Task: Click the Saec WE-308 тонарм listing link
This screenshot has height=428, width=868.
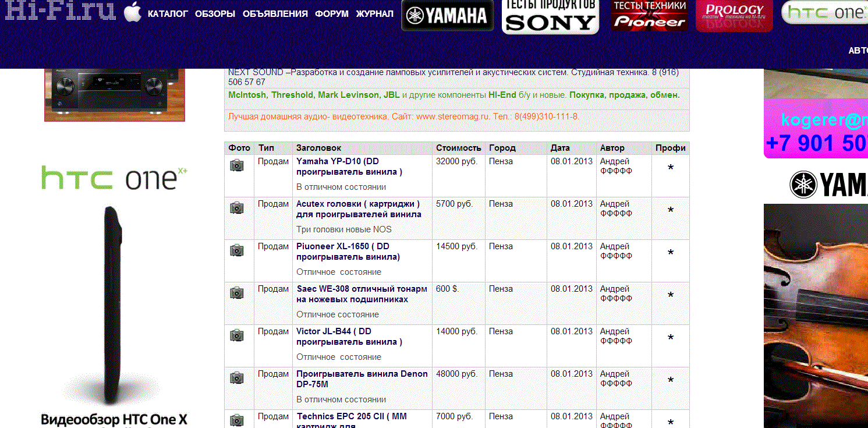Action: click(362, 294)
